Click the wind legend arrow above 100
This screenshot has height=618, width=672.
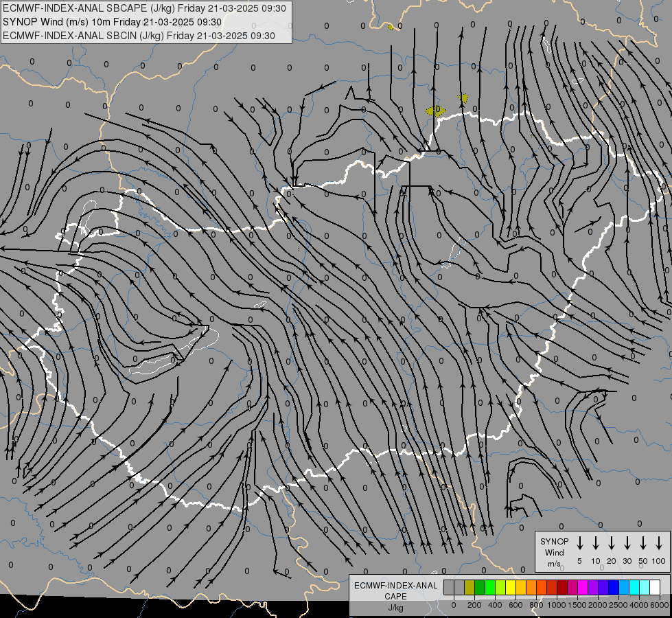pyautogui.click(x=659, y=543)
